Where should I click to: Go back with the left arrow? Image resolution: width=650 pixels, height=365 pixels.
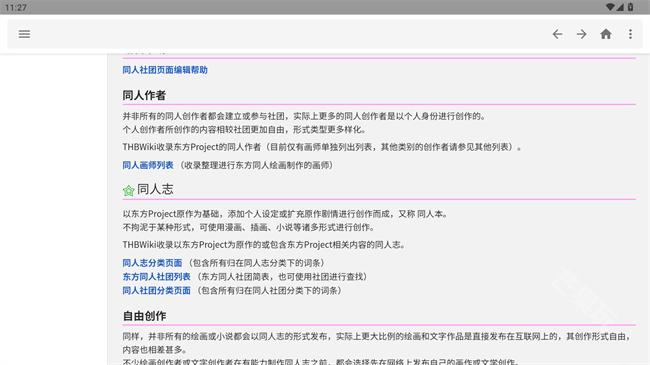[558, 34]
